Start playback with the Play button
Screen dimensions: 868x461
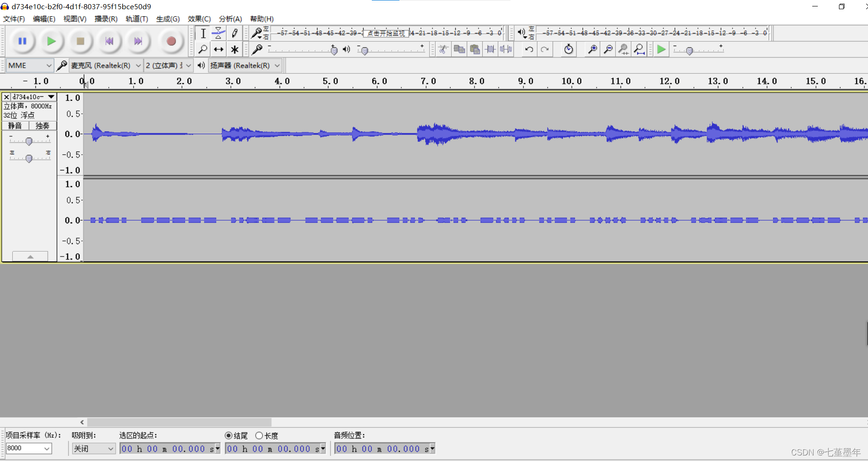tap(51, 41)
